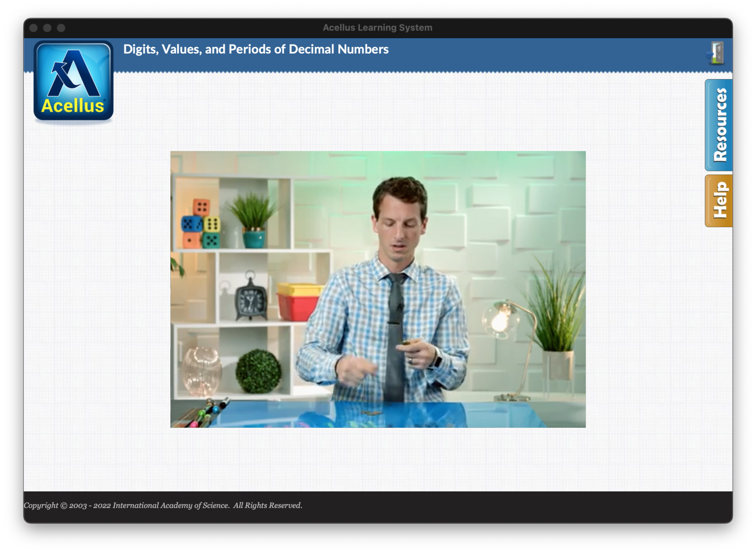Click the copyright notice in the footer
This screenshot has height=552, width=756.
pyautogui.click(x=163, y=505)
